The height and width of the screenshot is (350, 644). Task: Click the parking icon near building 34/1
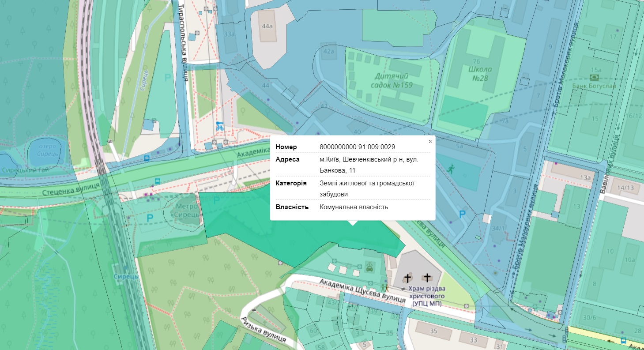tap(462, 215)
